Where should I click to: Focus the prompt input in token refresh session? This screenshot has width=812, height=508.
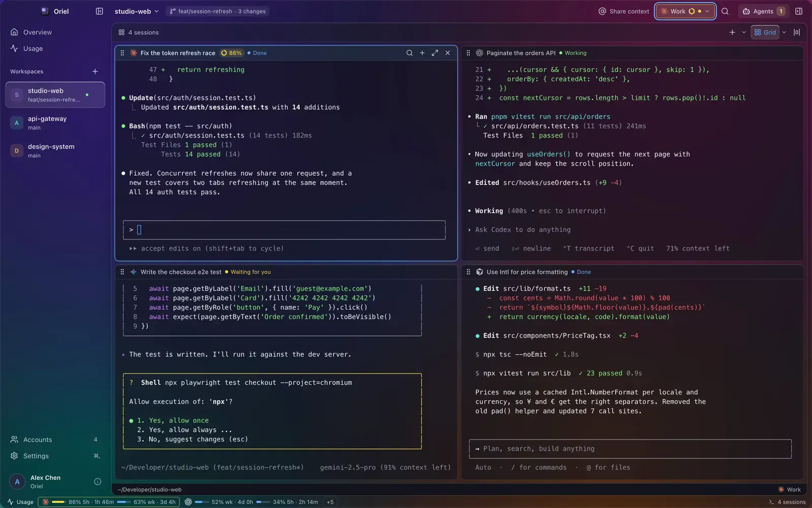pyautogui.click(x=284, y=230)
